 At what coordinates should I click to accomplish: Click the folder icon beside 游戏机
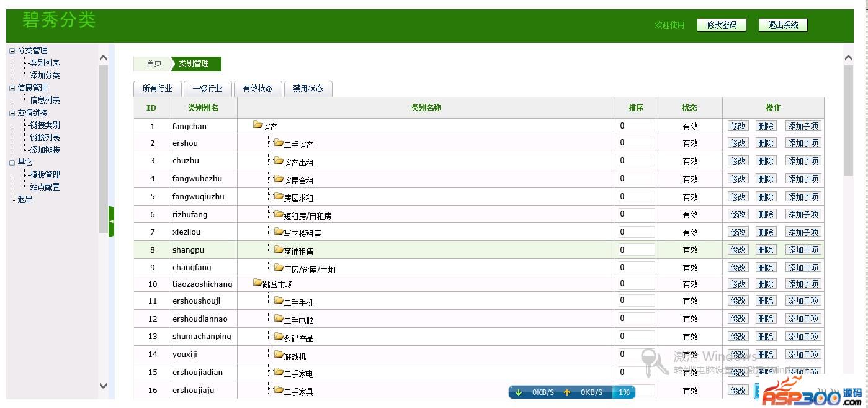click(x=279, y=355)
